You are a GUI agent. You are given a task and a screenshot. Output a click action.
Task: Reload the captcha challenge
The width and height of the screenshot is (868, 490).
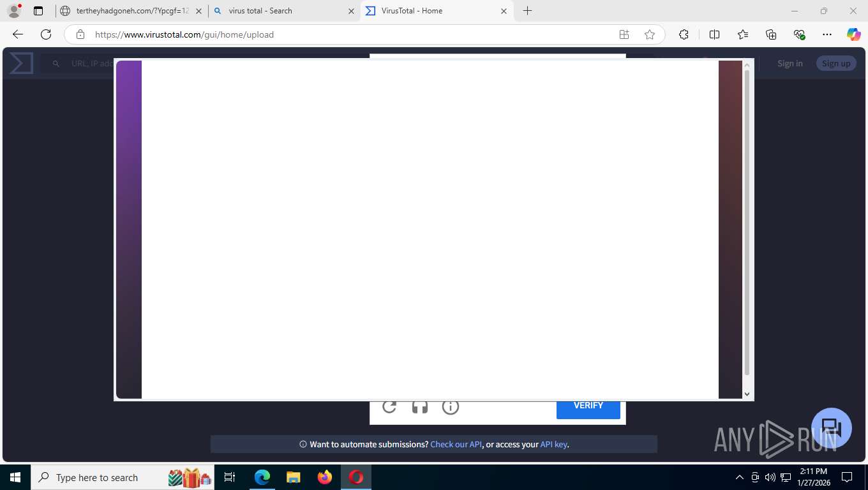pyautogui.click(x=389, y=406)
